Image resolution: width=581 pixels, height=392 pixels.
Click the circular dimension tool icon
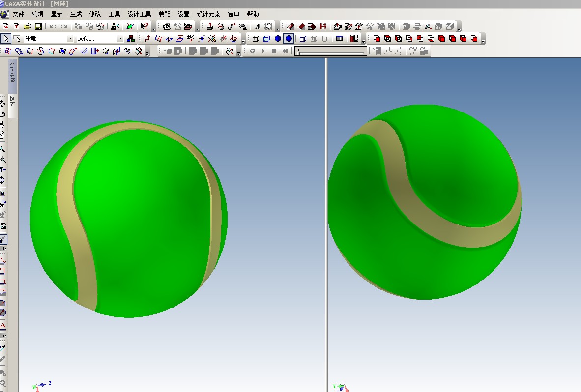(x=3, y=313)
